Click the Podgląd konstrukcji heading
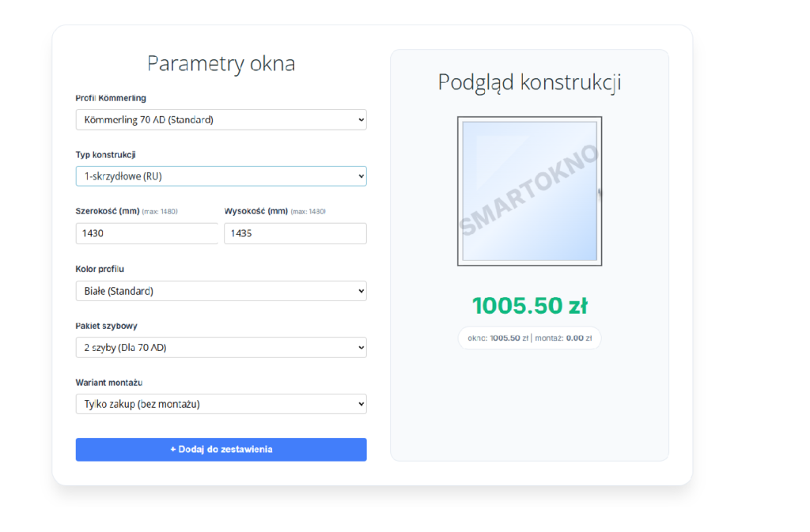 529,81
